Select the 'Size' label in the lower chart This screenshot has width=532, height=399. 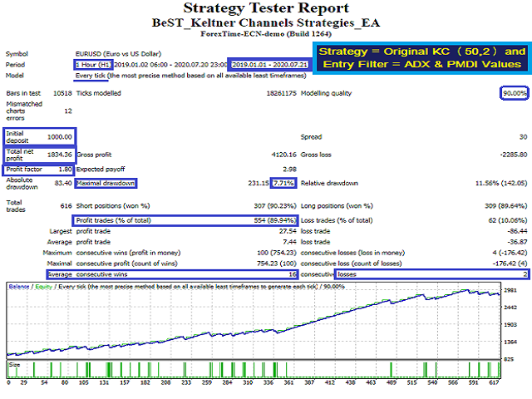[x=14, y=365]
